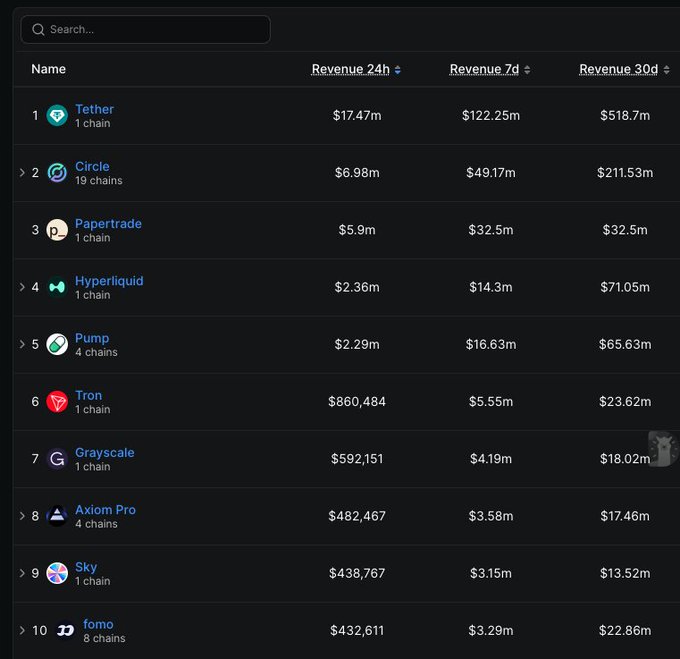Click the Sky logo icon
The height and width of the screenshot is (659, 680).
(57, 573)
